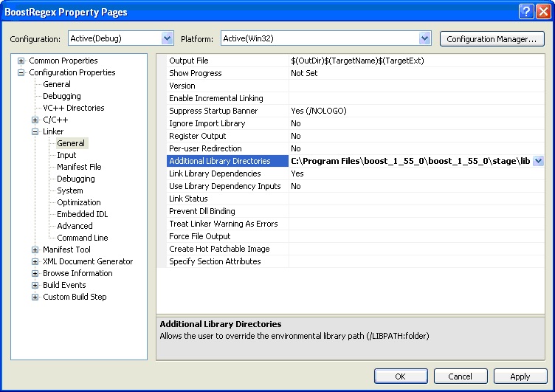Select VC++ Directories tree item
The height and width of the screenshot is (392, 555).
(x=74, y=108)
